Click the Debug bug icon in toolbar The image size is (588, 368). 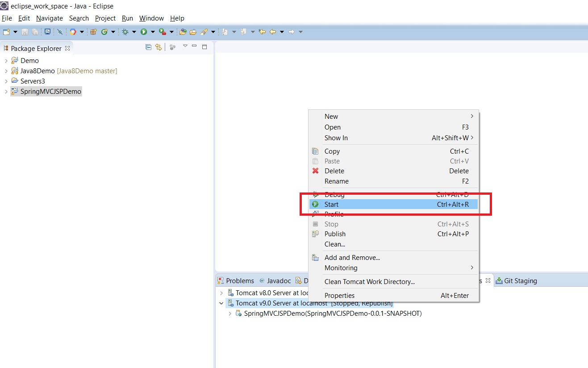tap(125, 32)
